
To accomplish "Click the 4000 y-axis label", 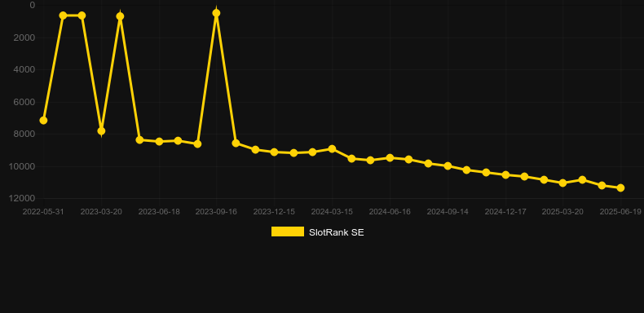I will point(24,69).
